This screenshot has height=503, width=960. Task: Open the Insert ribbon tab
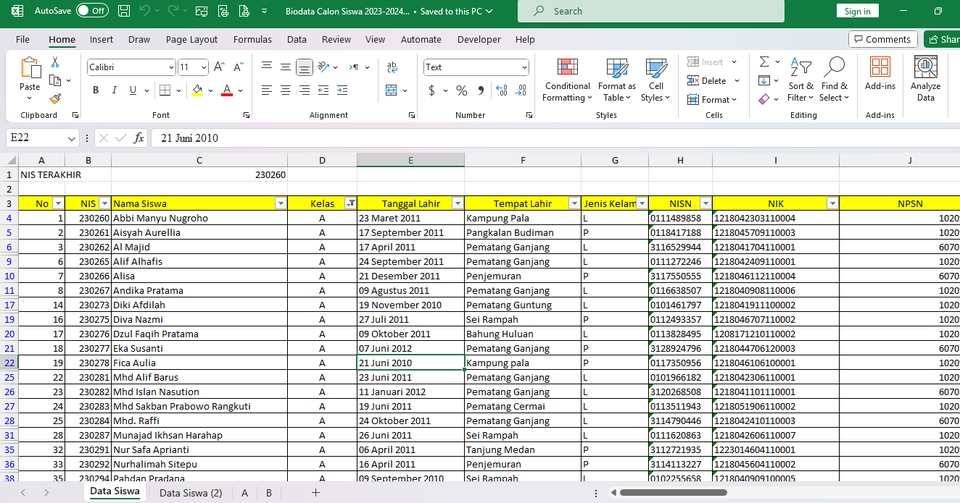point(101,39)
